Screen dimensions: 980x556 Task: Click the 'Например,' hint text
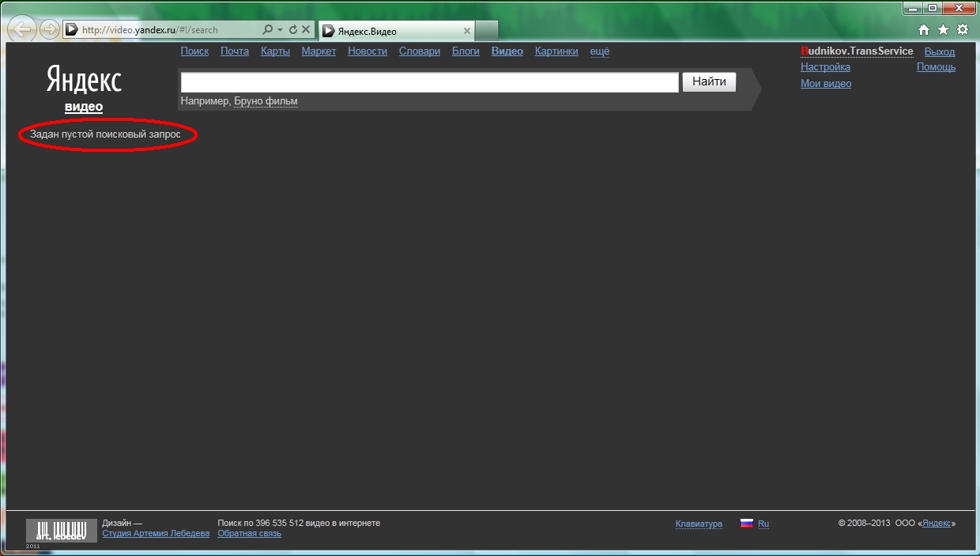pyautogui.click(x=206, y=101)
